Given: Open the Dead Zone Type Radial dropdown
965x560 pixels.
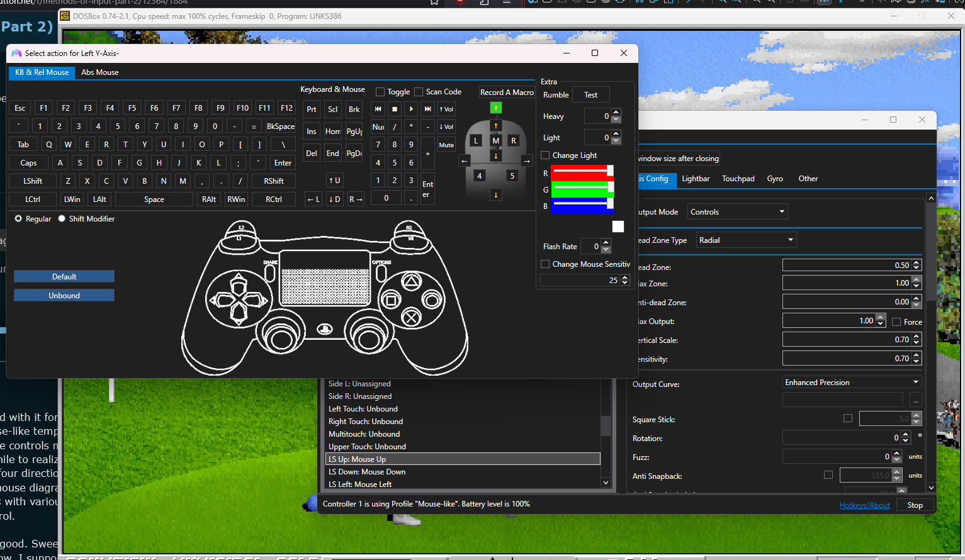Looking at the screenshot, I should tap(746, 240).
